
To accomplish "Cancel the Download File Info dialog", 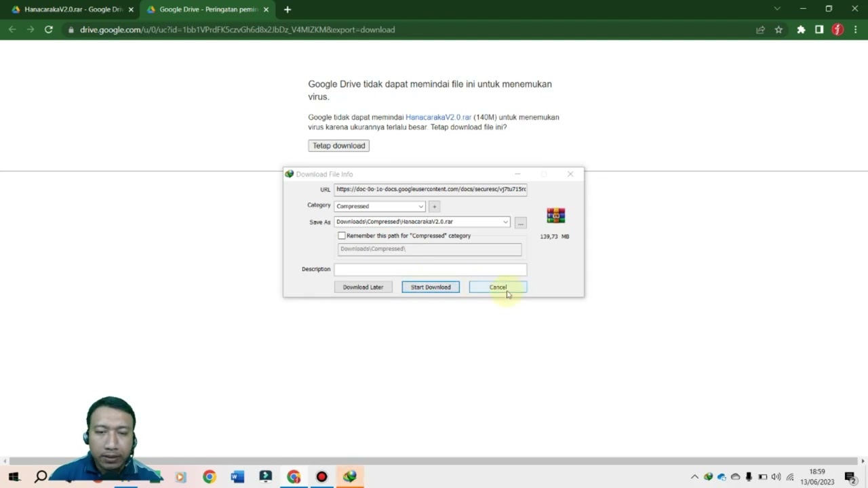I will (x=498, y=287).
